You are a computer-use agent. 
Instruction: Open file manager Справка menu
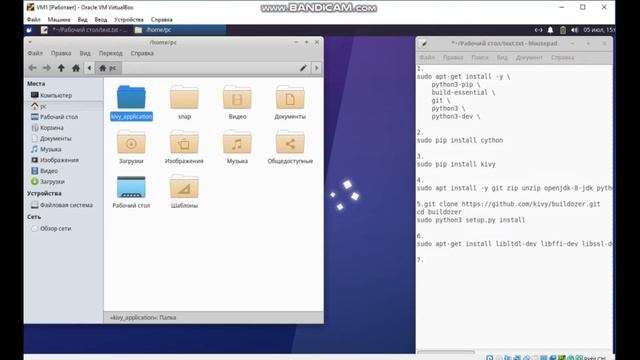[x=142, y=53]
